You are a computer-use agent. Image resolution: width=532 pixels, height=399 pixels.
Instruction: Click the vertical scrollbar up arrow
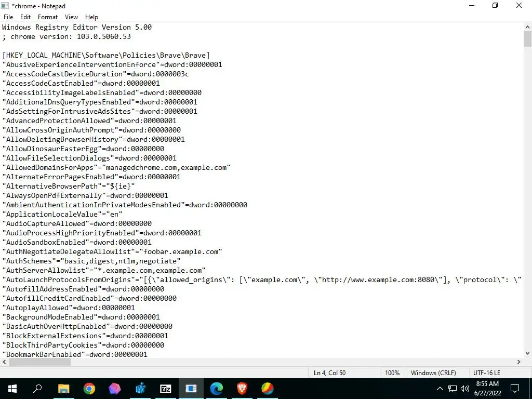point(527,27)
